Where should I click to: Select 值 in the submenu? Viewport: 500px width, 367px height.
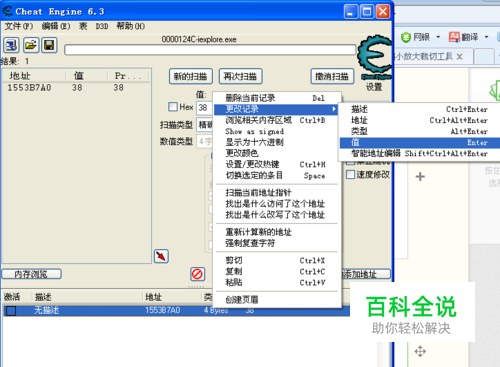coord(420,142)
